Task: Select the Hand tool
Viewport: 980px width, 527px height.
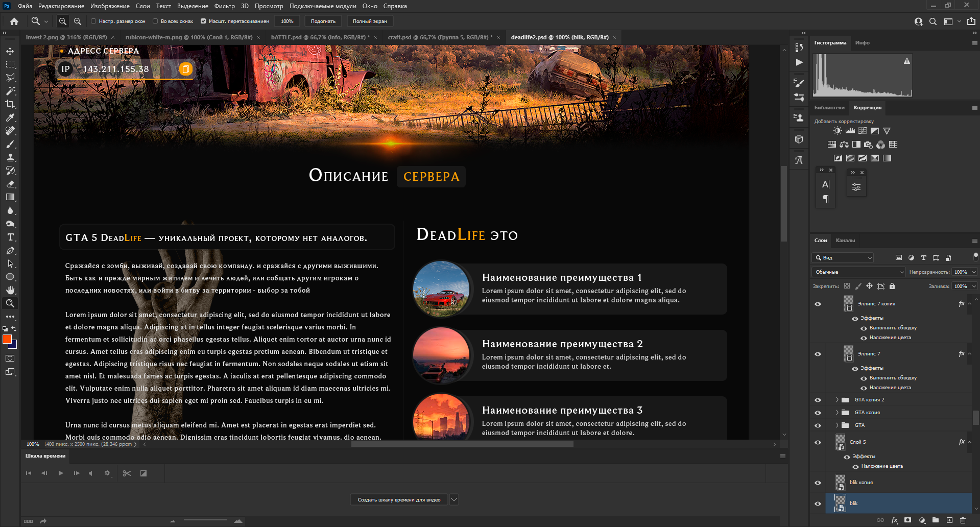Action: 10,290
